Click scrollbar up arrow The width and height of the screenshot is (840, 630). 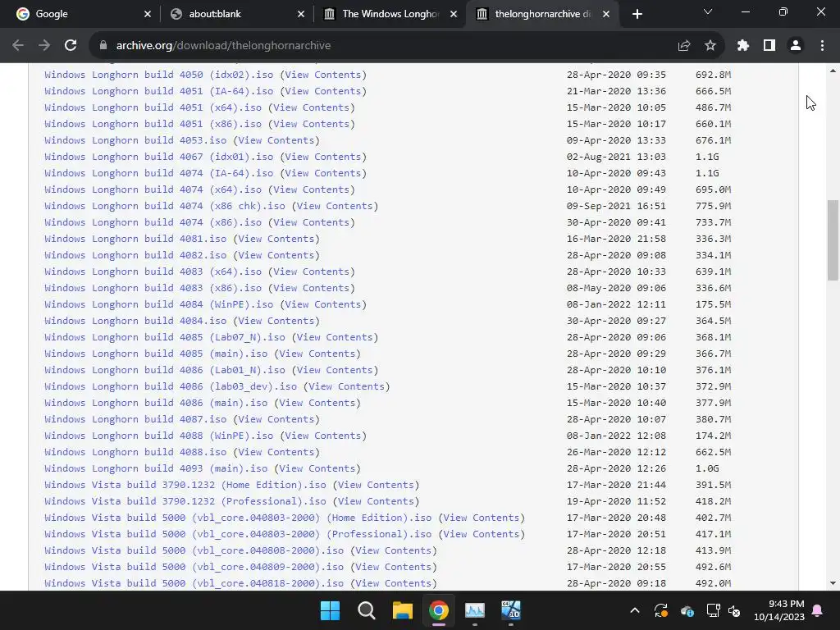click(x=833, y=71)
